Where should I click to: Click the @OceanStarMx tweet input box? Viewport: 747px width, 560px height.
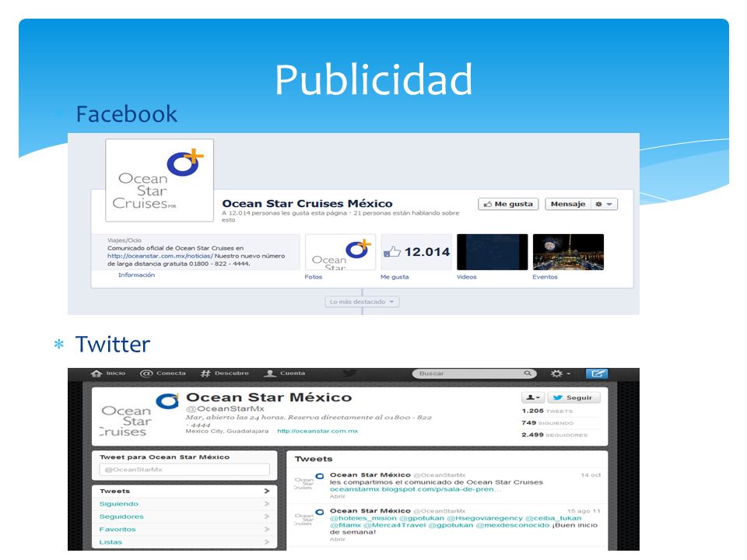pos(184,470)
